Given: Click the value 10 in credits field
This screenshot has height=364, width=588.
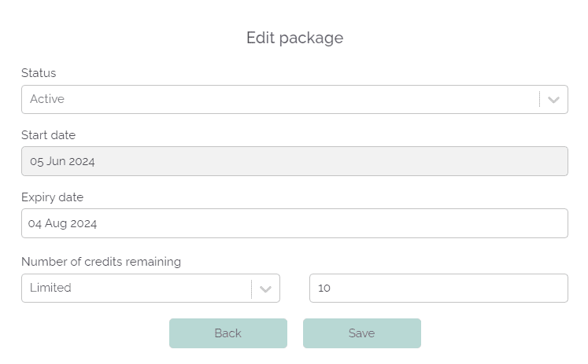Looking at the screenshot, I should point(324,289).
